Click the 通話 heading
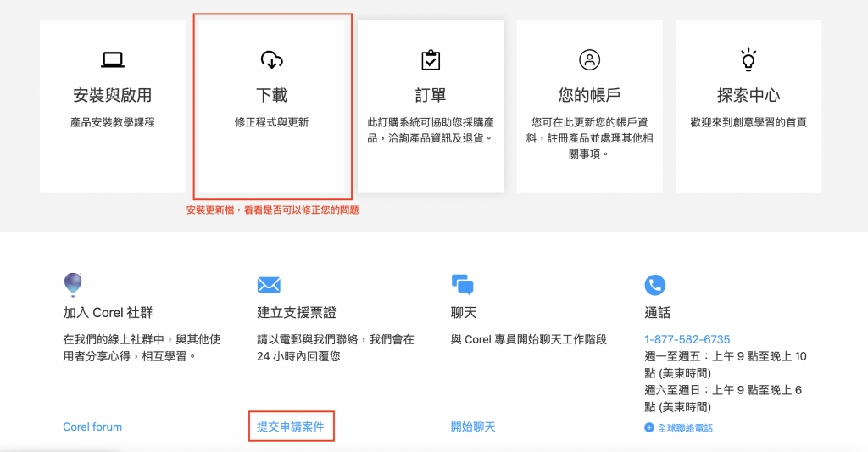 [x=658, y=312]
